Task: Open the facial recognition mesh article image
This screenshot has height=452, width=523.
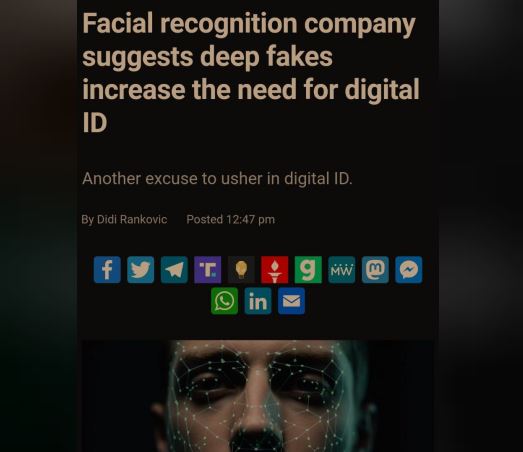Action: click(x=257, y=396)
